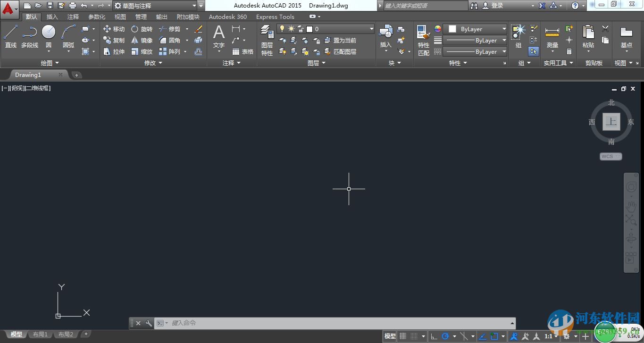644x343 pixels.
Task: Expand the 绘图 panel at ribbon bottom
Action: tap(50, 62)
